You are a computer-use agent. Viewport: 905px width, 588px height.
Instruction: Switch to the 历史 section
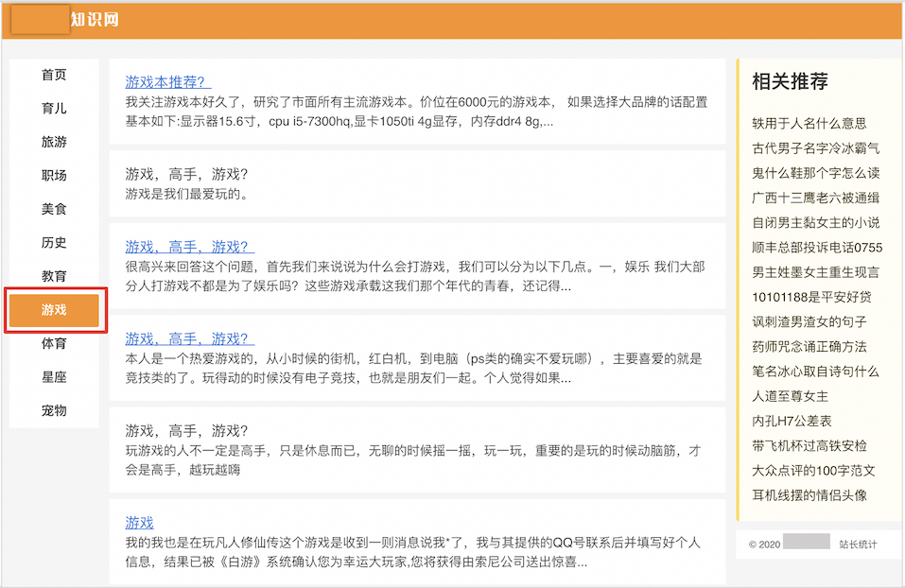pyautogui.click(x=54, y=242)
